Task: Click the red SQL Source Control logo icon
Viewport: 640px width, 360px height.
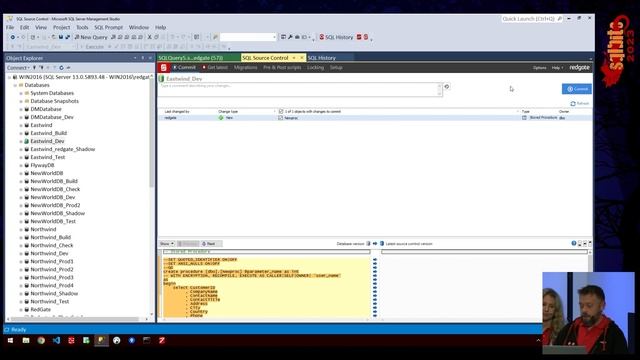Action: click(164, 68)
